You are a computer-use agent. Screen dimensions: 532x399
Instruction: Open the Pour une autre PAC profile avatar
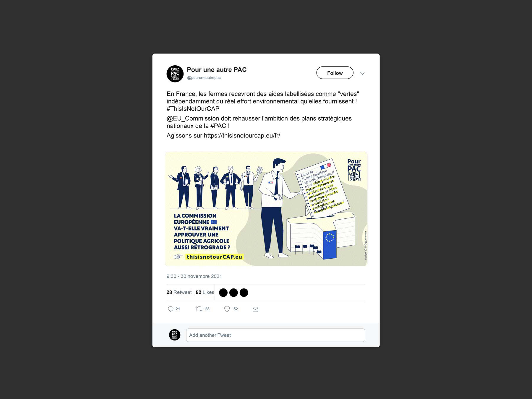[x=175, y=74]
